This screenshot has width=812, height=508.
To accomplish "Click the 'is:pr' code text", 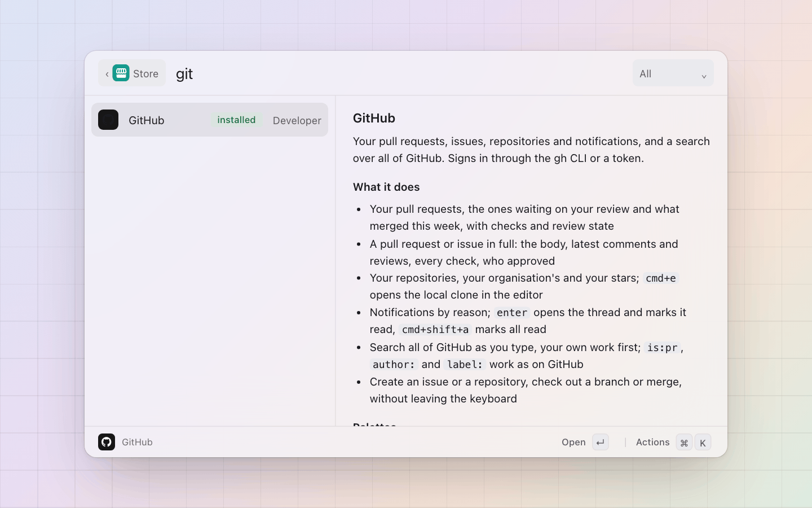I will [x=662, y=348].
